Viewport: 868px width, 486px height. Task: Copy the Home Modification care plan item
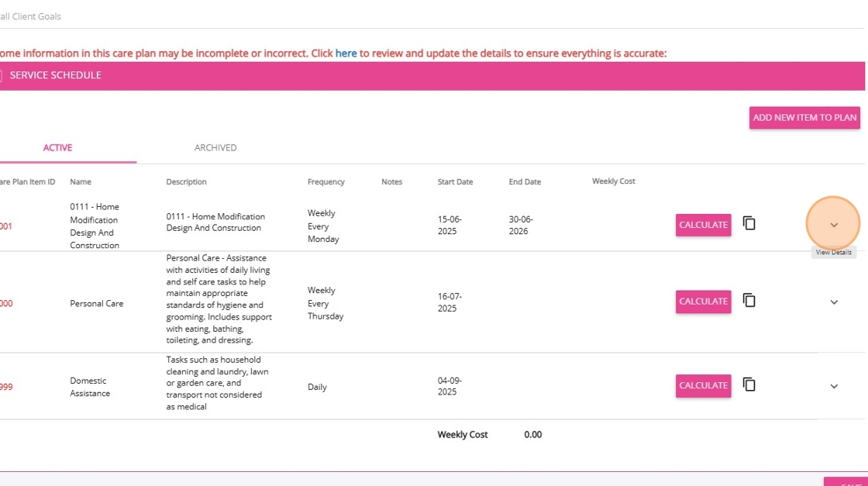pos(749,223)
